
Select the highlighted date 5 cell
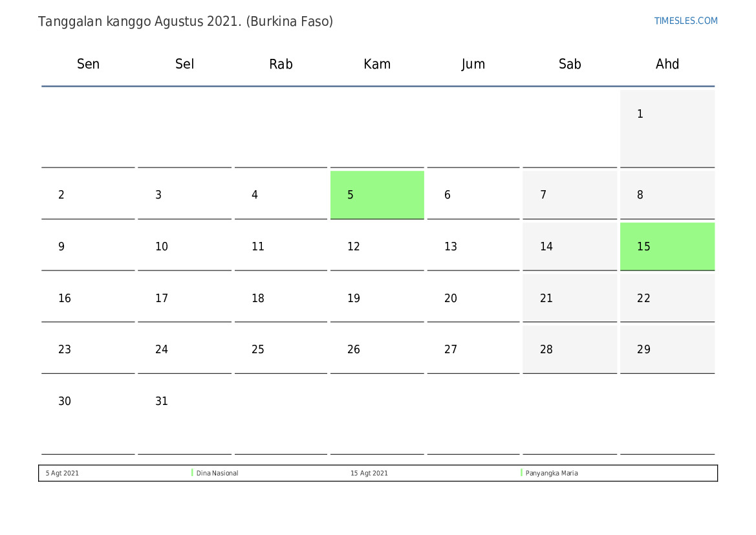pyautogui.click(x=377, y=195)
